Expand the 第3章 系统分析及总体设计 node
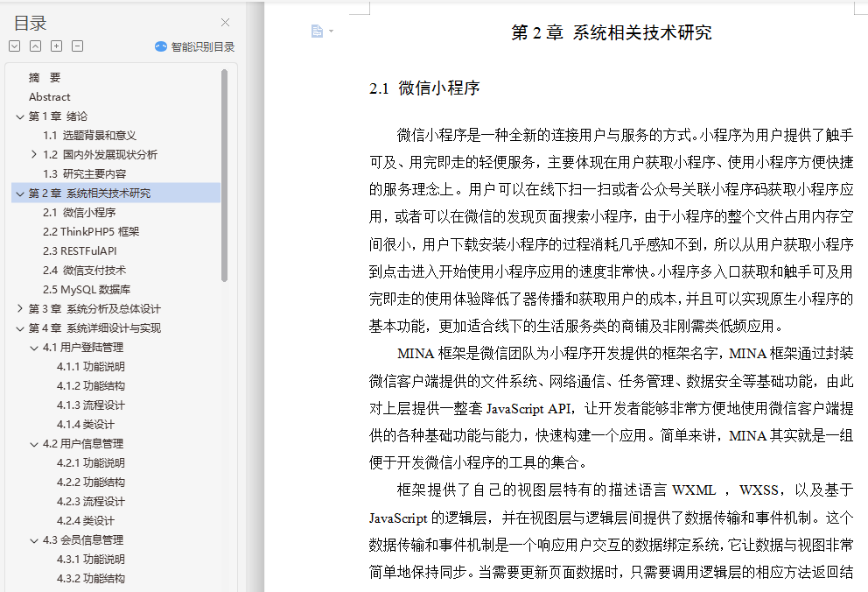This screenshot has width=868, height=592. click(20, 308)
